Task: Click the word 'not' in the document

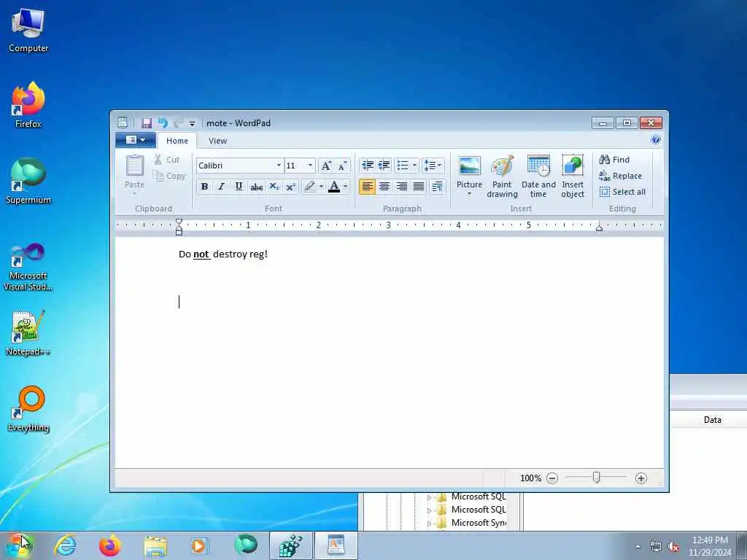Action: (201, 254)
